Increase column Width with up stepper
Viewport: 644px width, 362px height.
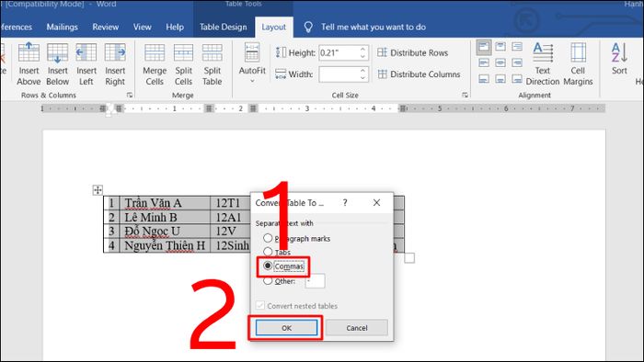[x=362, y=71]
